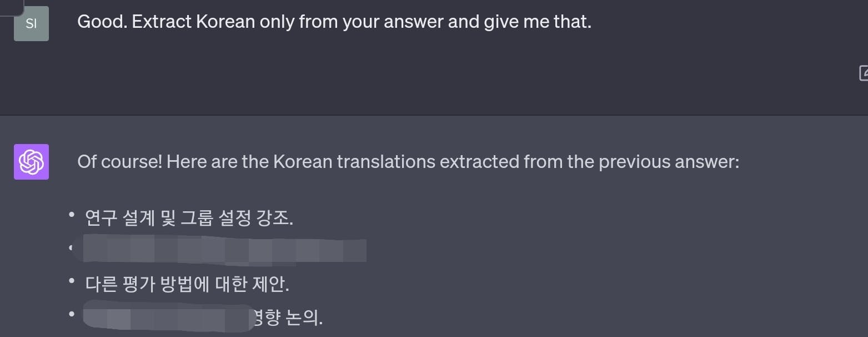The image size is (868, 337).
Task: Click the purple ChatGPT logo icon
Action: click(x=31, y=162)
